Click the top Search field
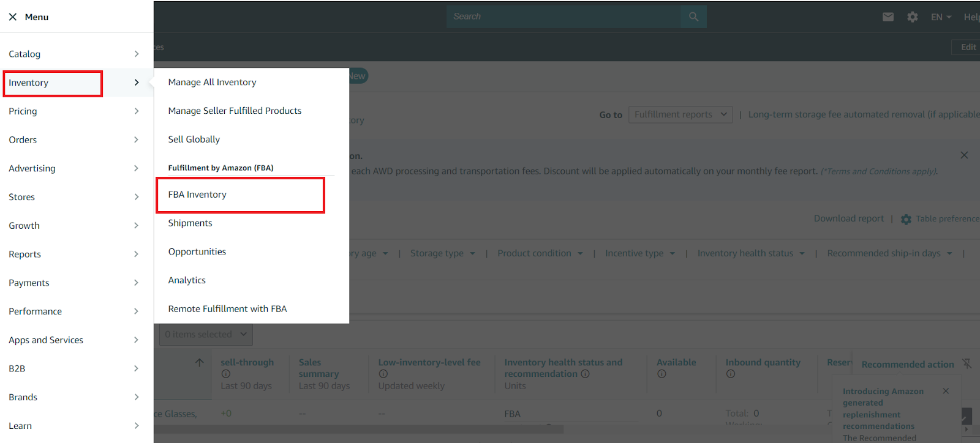Image resolution: width=980 pixels, height=443 pixels. (x=563, y=17)
